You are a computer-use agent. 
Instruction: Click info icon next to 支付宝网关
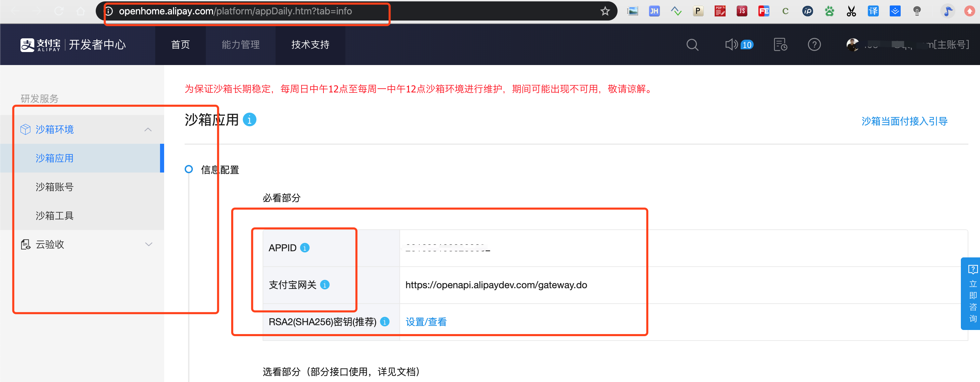tap(325, 284)
